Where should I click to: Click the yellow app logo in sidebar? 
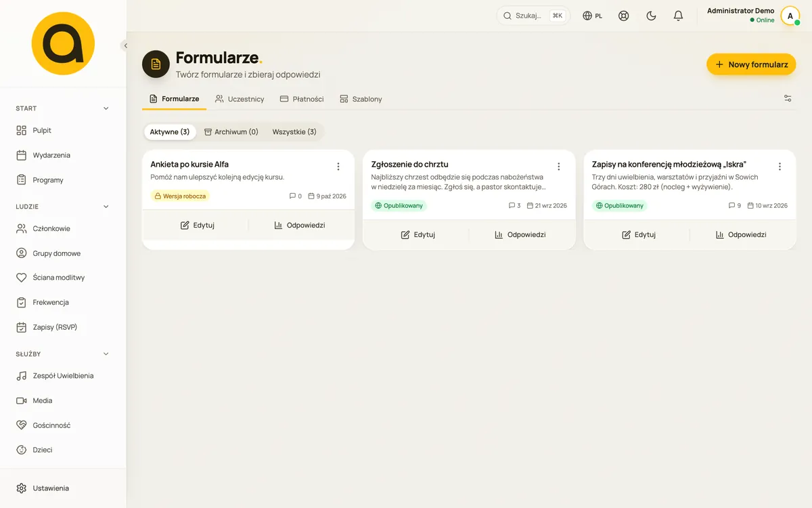coord(63,43)
